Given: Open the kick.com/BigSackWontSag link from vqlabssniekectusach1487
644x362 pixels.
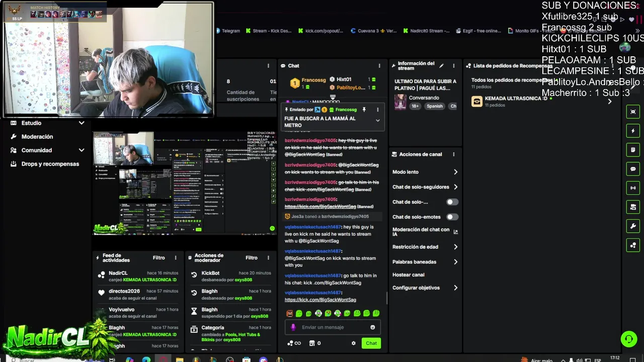Looking at the screenshot, I should tap(320, 300).
